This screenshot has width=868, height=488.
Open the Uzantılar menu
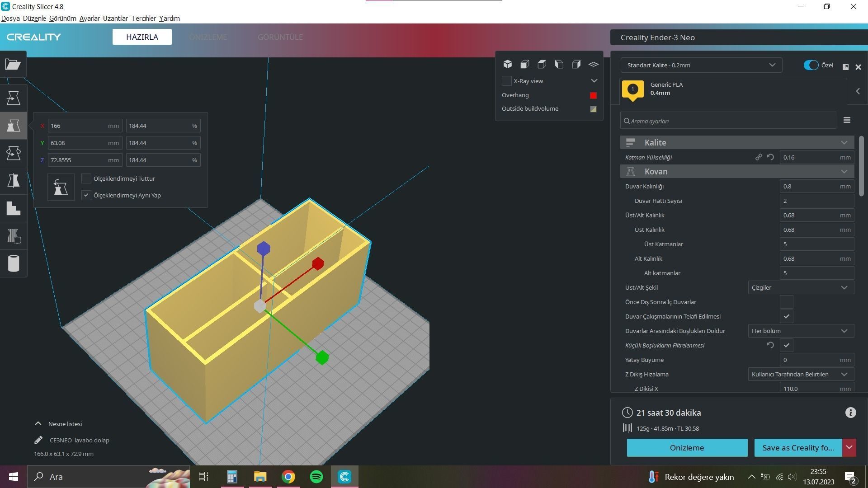[115, 19]
